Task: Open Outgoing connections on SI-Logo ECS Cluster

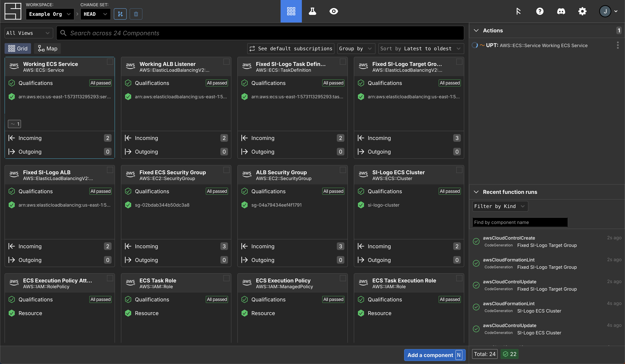Action: pos(409,260)
